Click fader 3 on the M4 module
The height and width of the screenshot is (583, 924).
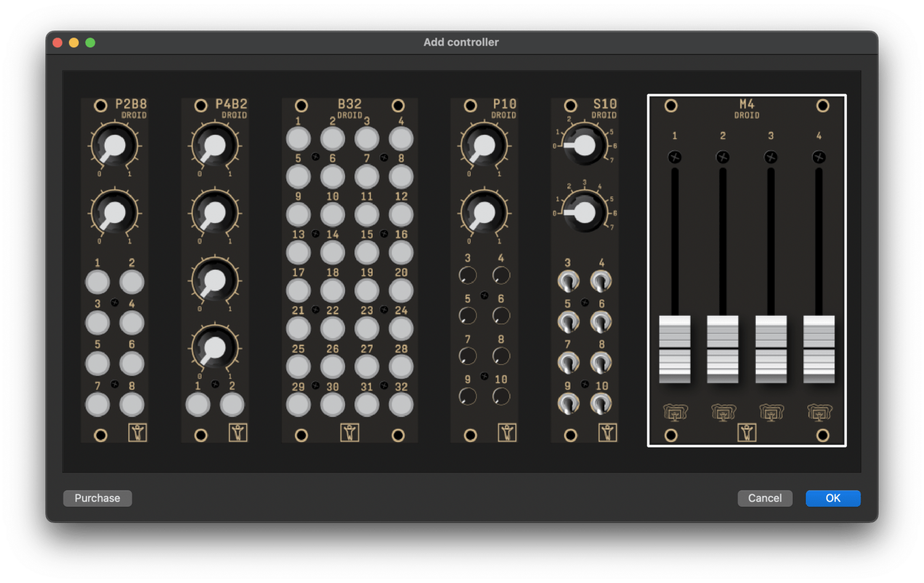tap(771, 348)
